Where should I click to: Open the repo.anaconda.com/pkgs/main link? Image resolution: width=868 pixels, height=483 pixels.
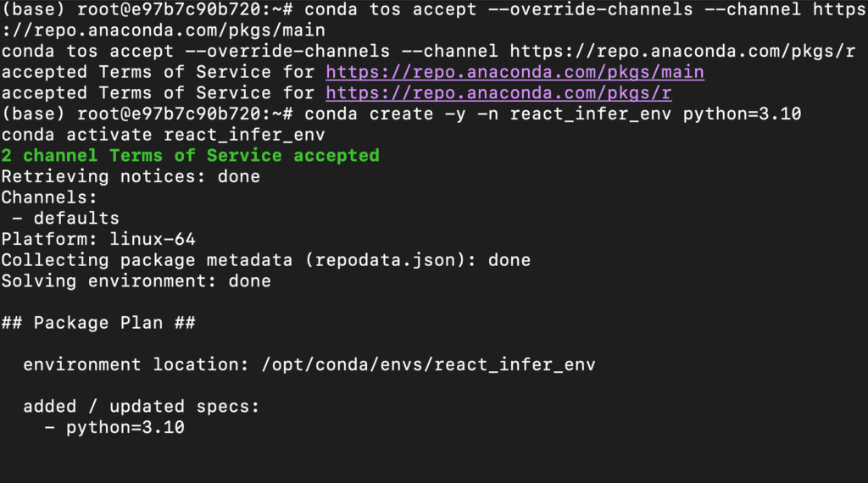(515, 72)
